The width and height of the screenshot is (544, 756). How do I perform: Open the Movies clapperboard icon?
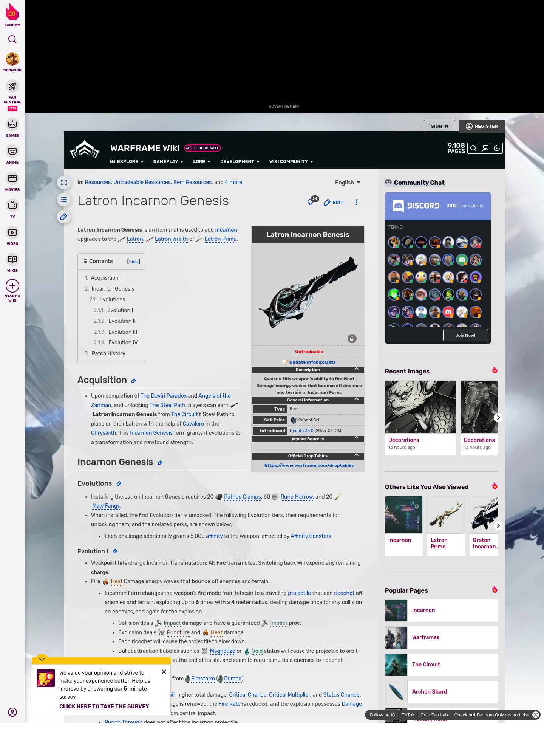click(12, 178)
